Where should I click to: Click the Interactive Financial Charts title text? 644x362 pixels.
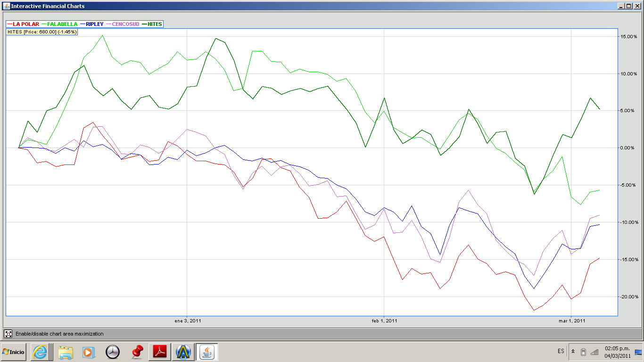tap(48, 6)
